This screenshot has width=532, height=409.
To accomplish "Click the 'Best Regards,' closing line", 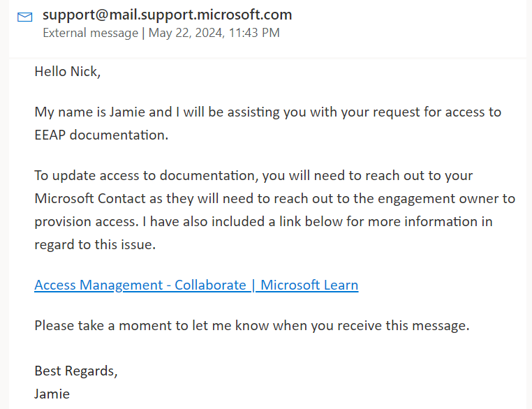I will point(76,371).
